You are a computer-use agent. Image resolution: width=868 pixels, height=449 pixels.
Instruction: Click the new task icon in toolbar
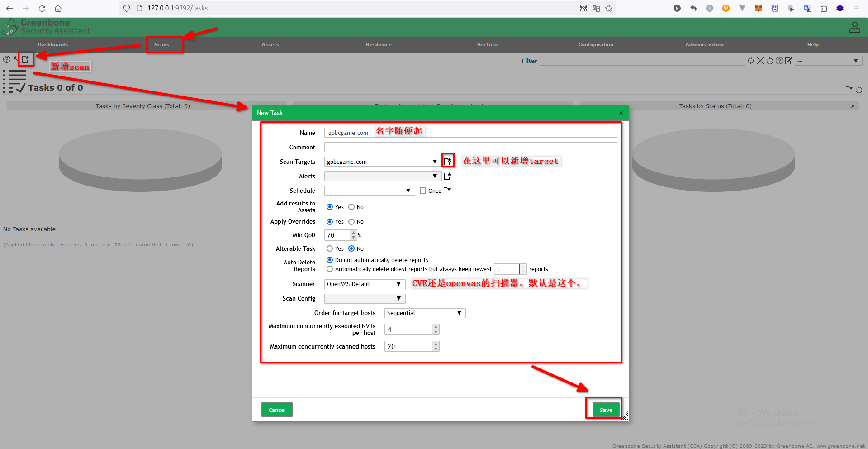pyautogui.click(x=26, y=59)
